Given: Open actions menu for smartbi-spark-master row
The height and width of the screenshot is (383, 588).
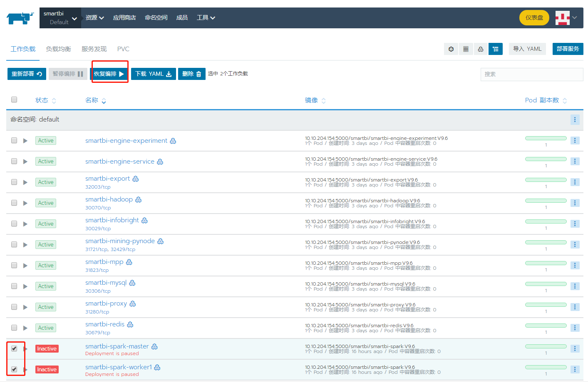Looking at the screenshot, I should point(575,348).
